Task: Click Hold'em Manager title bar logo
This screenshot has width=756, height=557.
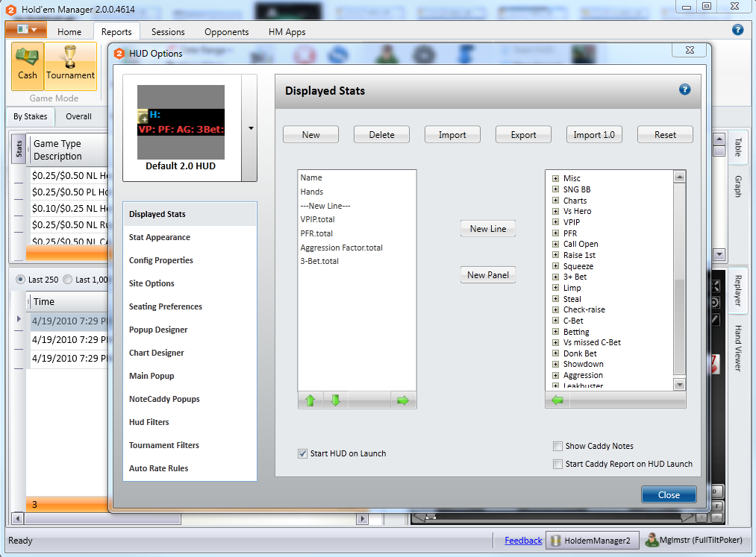Action: coord(10,10)
